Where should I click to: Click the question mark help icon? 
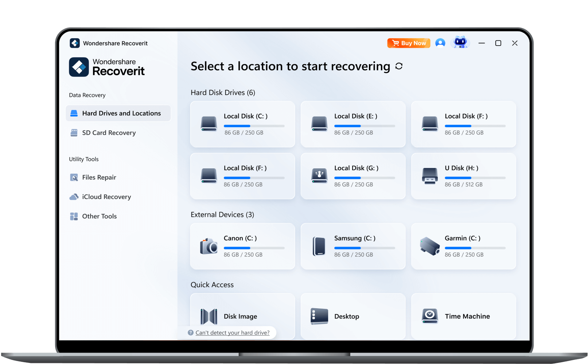coord(191,333)
